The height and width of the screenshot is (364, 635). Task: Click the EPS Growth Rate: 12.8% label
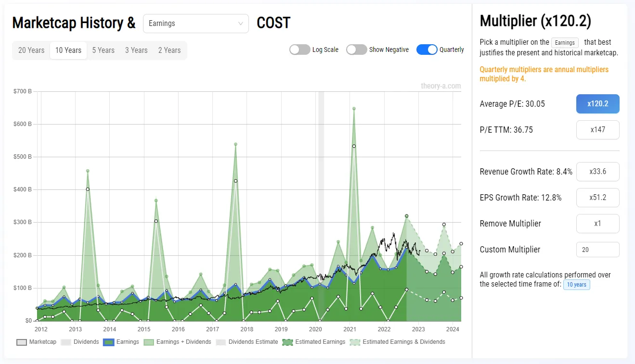520,198
